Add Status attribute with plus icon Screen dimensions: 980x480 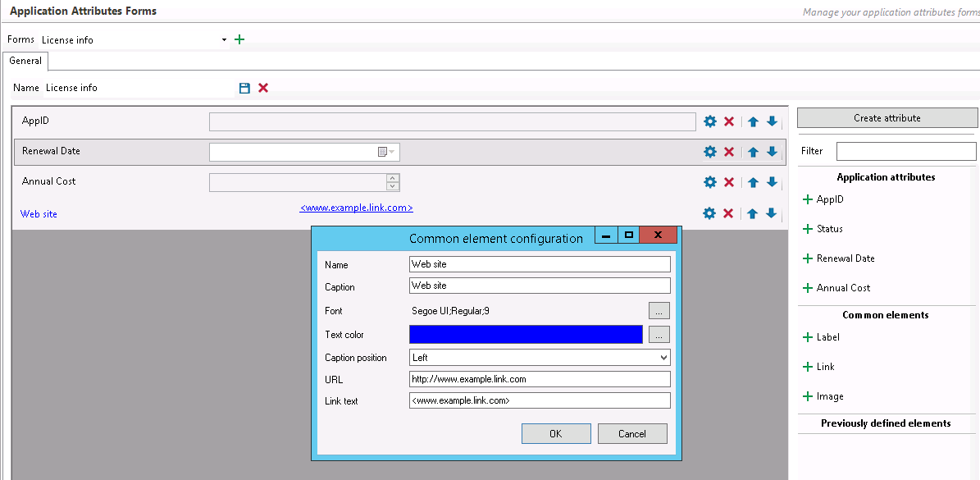click(x=808, y=229)
